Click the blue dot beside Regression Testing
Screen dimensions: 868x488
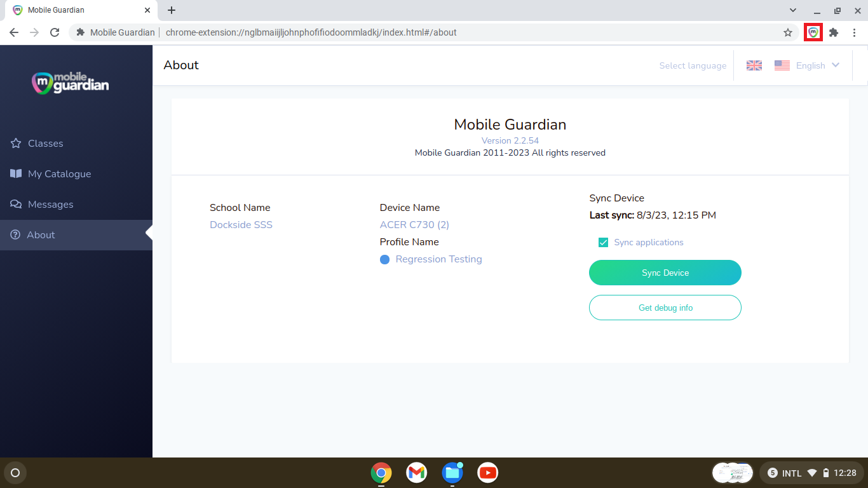click(384, 260)
